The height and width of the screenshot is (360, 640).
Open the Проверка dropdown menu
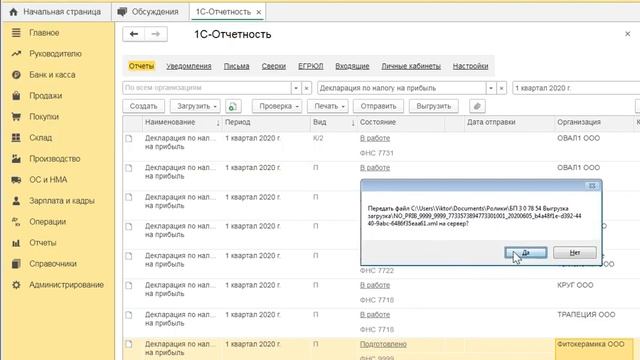point(277,106)
